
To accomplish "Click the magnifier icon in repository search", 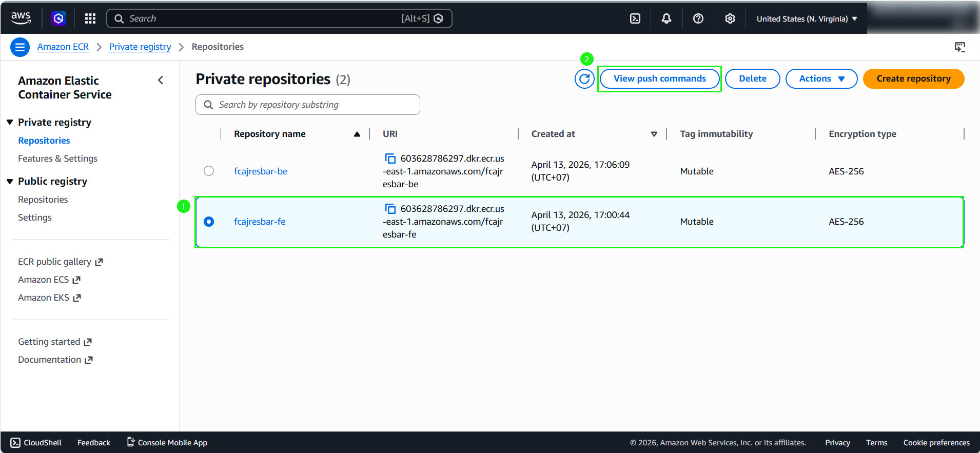I will coord(208,105).
